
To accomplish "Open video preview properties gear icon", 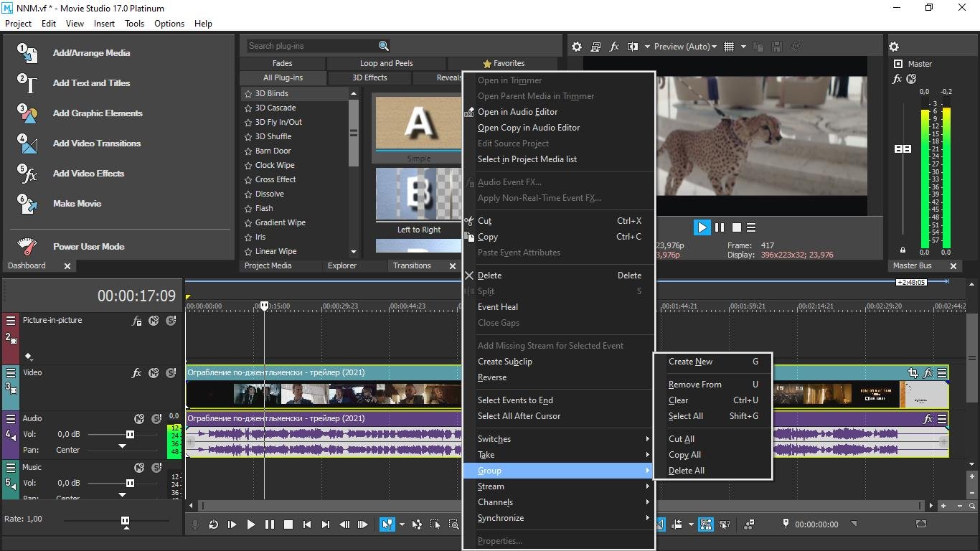I will (x=577, y=47).
